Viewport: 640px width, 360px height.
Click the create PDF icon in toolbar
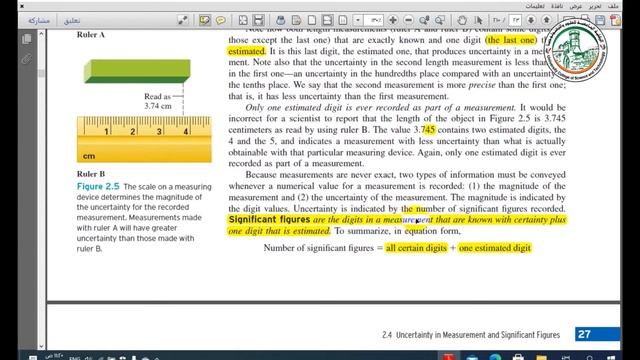(616, 20)
